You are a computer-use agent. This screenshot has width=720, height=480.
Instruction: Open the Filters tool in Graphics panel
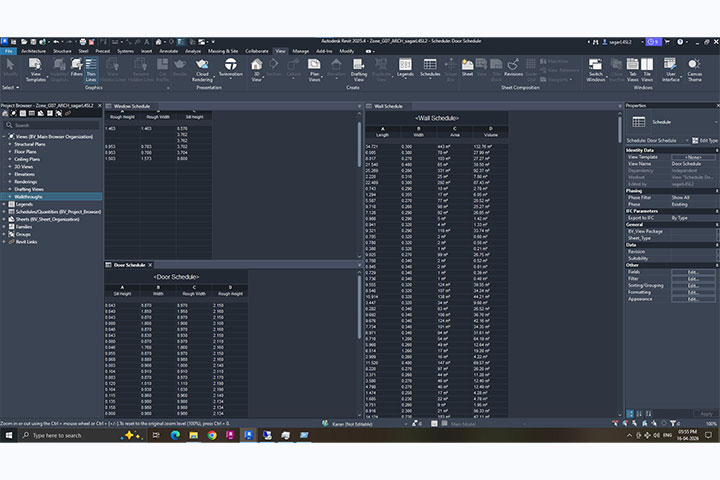pyautogui.click(x=76, y=68)
